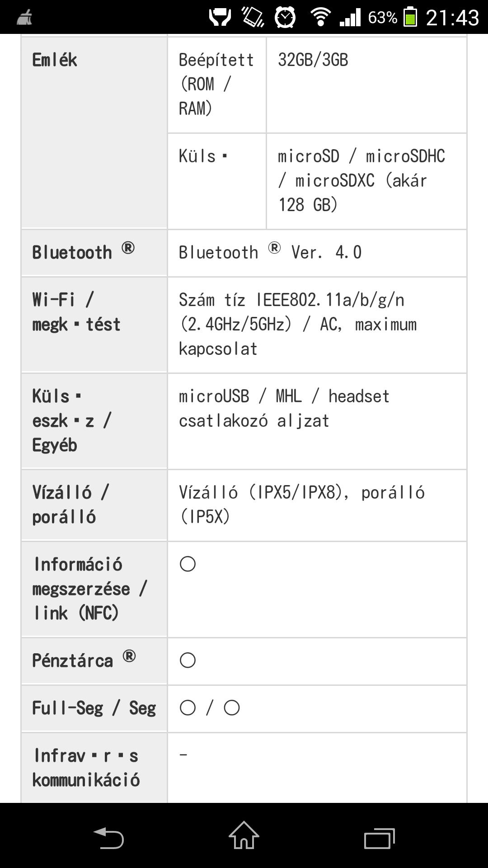
Task: Tap the first Full-Seg circle mark
Action: click(188, 708)
